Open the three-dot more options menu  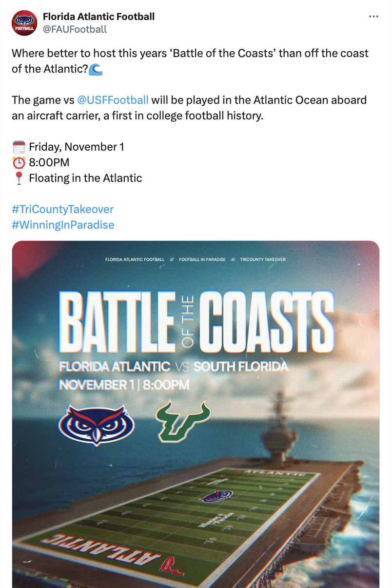click(x=373, y=17)
